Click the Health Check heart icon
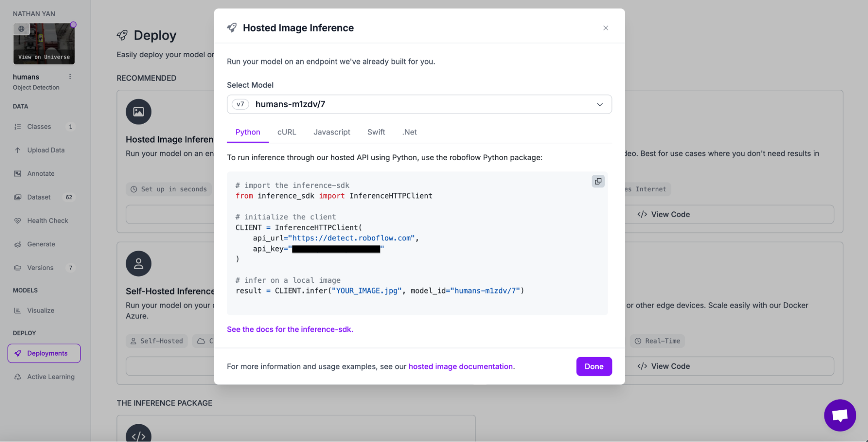 (17, 221)
